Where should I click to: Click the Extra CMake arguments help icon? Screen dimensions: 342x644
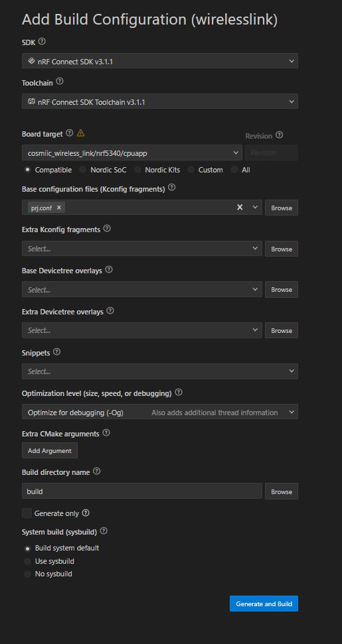coord(106,433)
